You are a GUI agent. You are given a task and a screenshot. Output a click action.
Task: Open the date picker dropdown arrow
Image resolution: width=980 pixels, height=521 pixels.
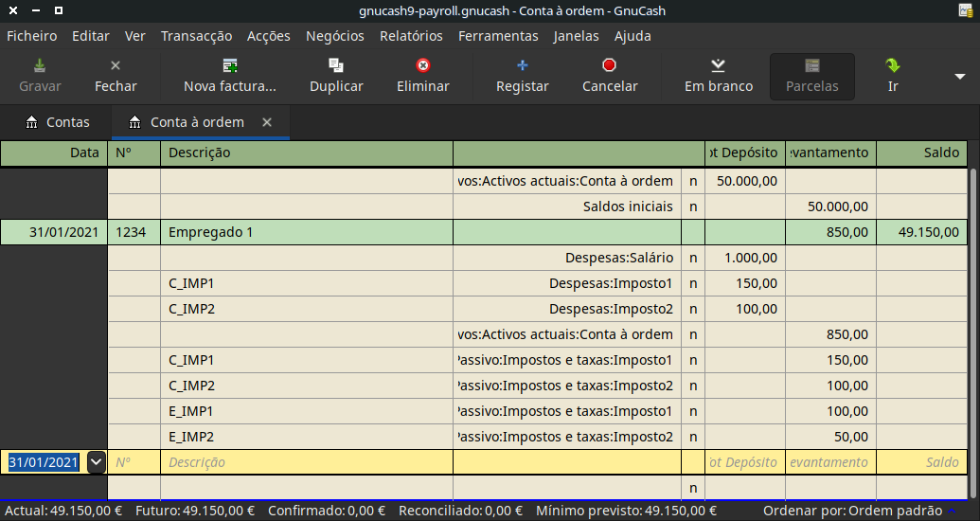point(96,462)
